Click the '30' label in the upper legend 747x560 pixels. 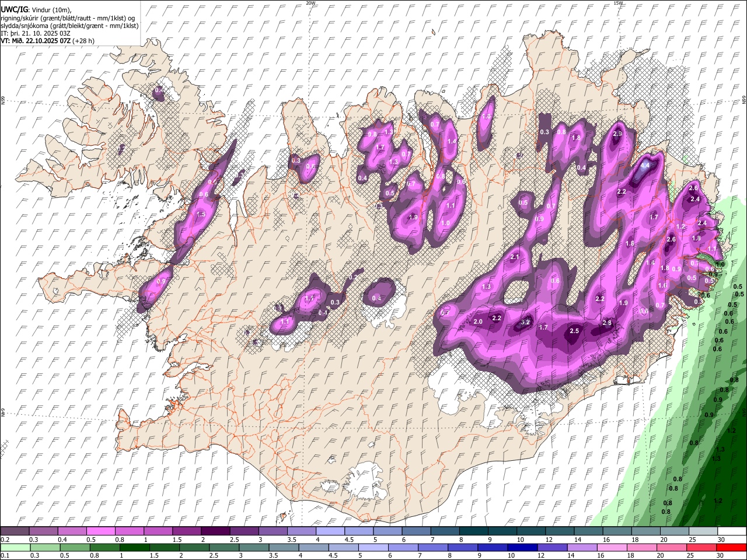pyautogui.click(x=721, y=540)
